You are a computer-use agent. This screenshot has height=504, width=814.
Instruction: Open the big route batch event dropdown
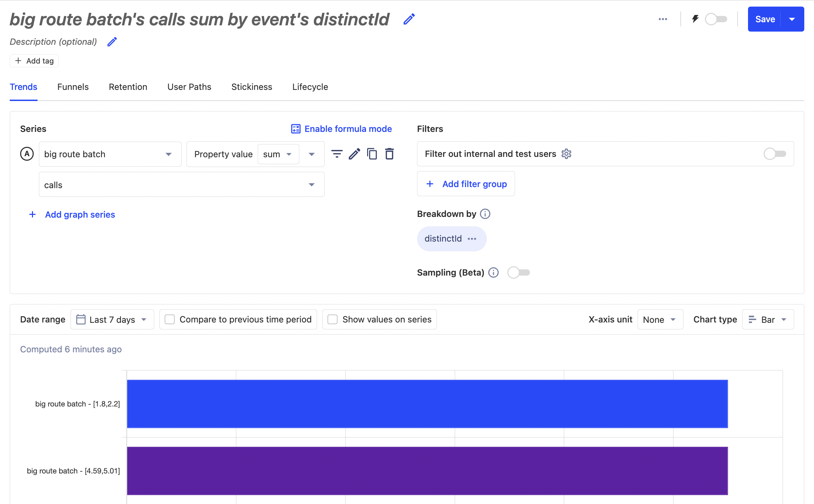click(110, 154)
